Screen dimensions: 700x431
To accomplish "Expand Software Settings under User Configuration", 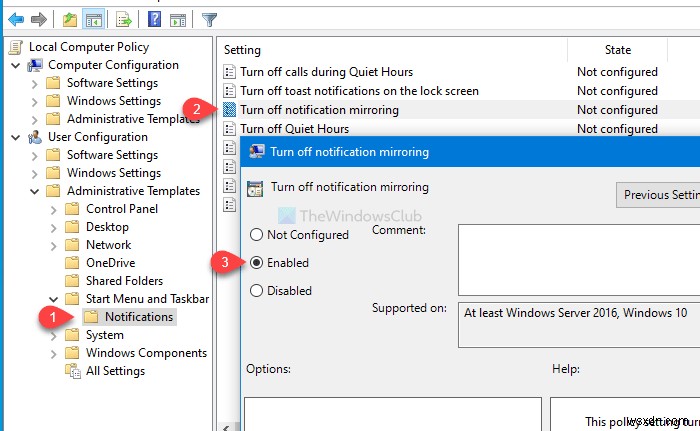I will pyautogui.click(x=35, y=155).
